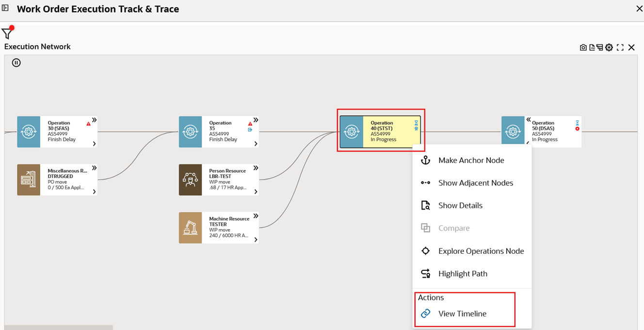The width and height of the screenshot is (644, 330).
Task: Open View Timeline action
Action: tap(472, 313)
